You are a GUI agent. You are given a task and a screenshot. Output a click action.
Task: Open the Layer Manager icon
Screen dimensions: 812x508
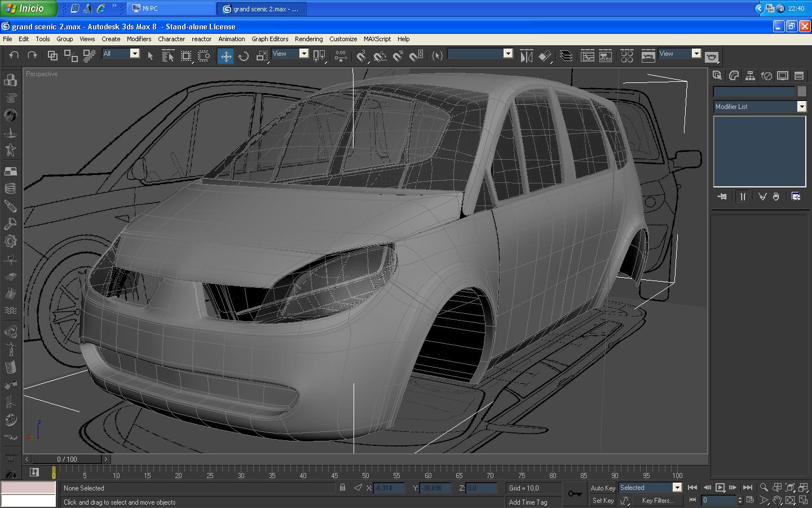click(566, 56)
